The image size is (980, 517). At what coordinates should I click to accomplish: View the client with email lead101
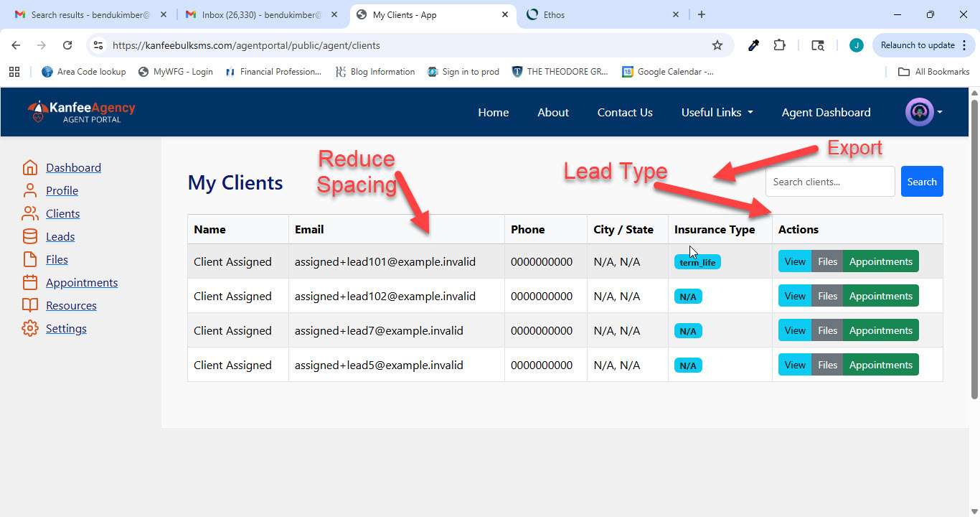[794, 261]
